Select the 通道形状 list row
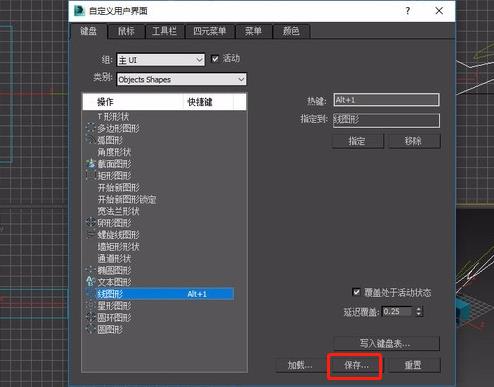The height and width of the screenshot is (387, 494). (159, 258)
